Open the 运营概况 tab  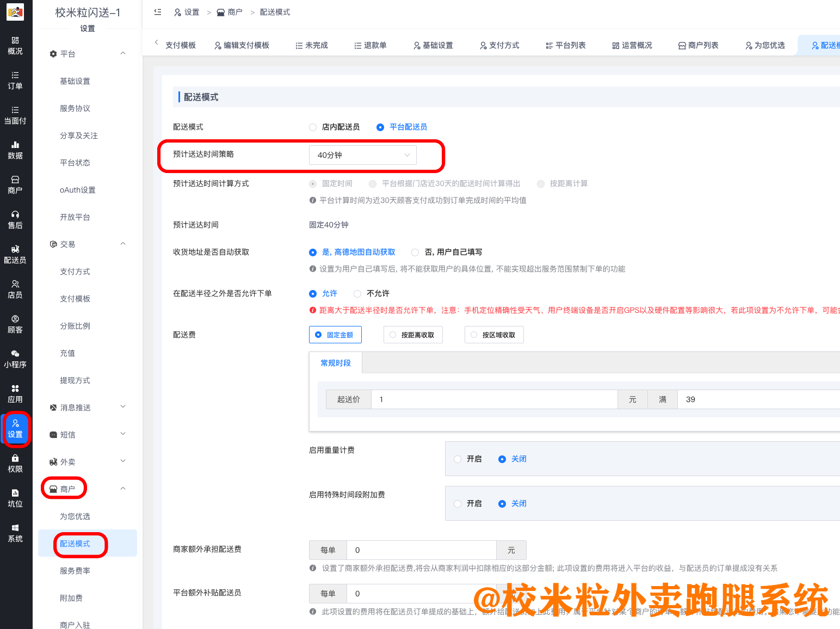pos(632,45)
